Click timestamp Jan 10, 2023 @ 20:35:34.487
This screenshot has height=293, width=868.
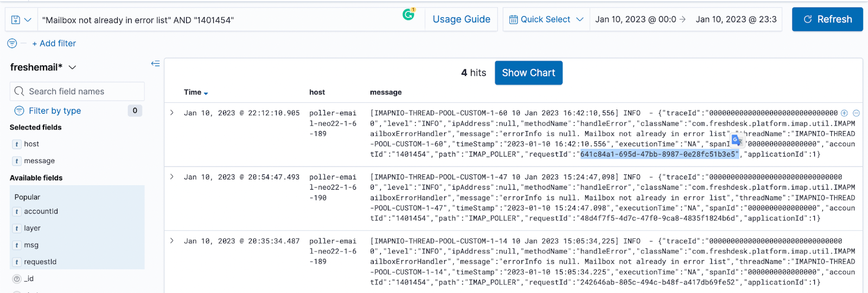pos(241,241)
